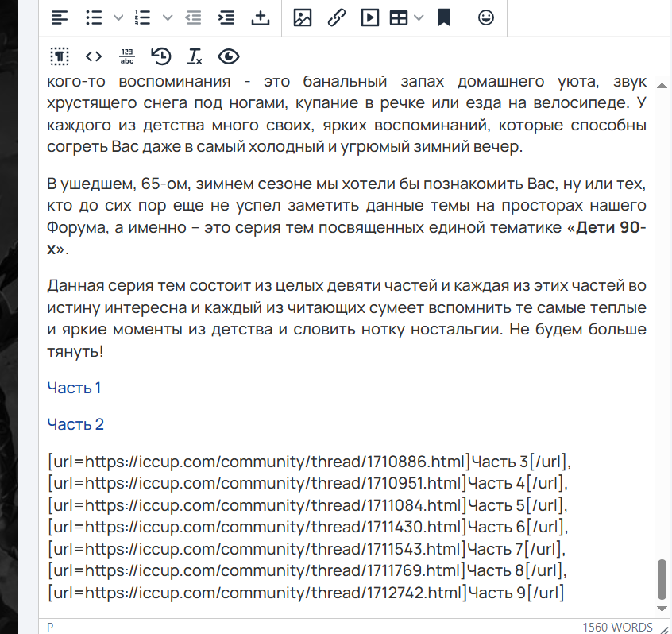Insert media video into post
672x634 pixels.
pyautogui.click(x=370, y=18)
